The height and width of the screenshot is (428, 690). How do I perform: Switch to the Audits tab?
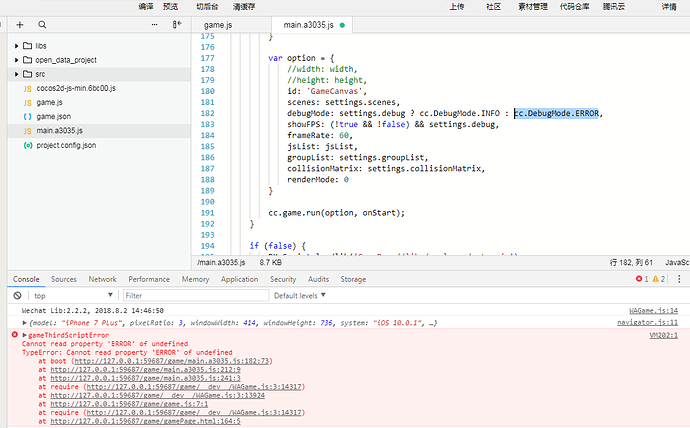point(318,279)
